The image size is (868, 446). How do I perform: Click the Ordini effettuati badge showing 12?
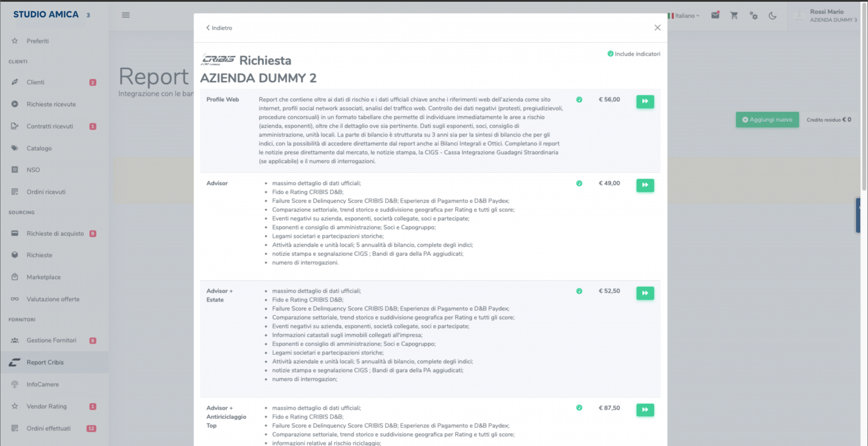pos(91,429)
